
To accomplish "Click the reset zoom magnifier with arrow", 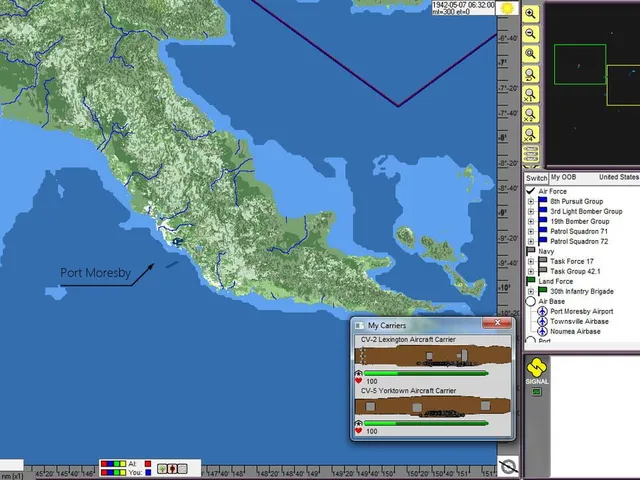I will point(530,74).
